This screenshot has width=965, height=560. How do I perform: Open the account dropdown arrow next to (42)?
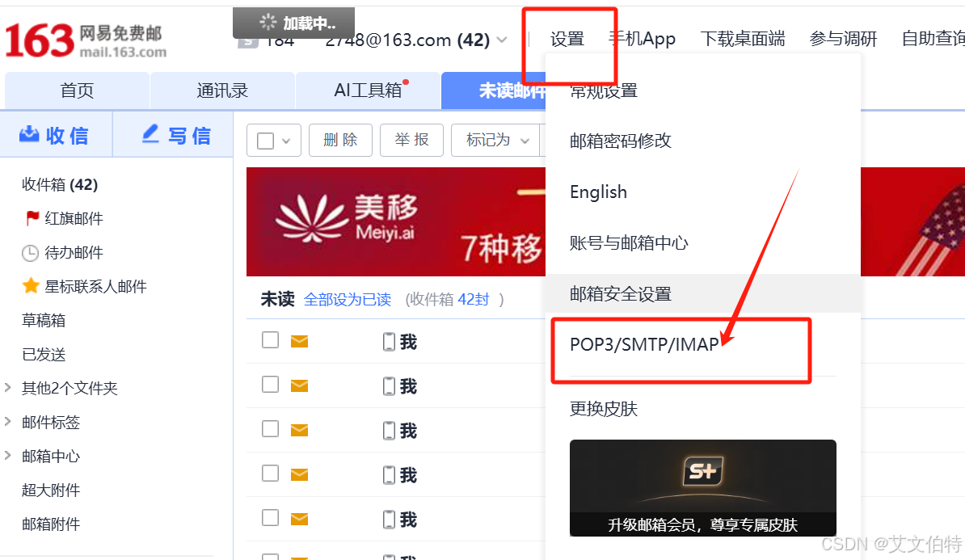[x=502, y=40]
